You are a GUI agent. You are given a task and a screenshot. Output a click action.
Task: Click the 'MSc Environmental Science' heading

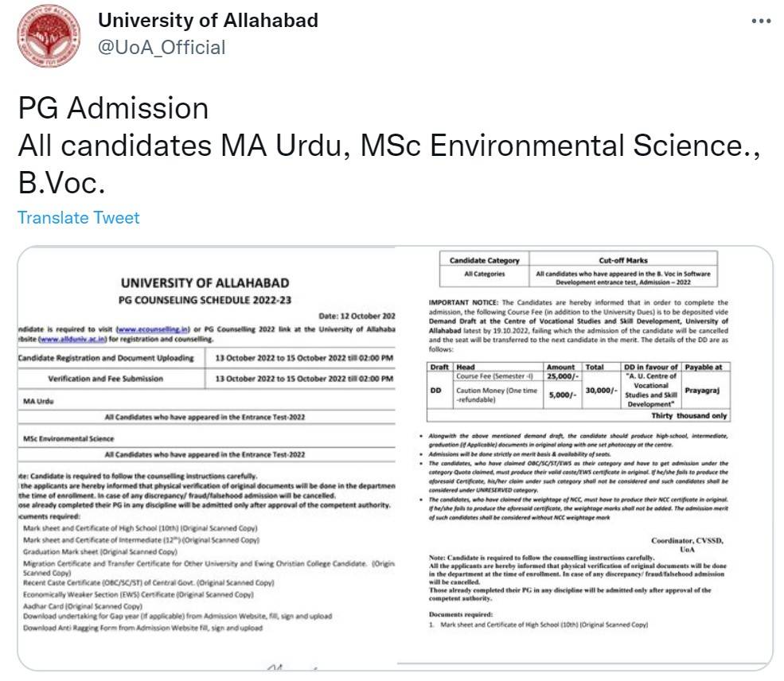(x=69, y=438)
